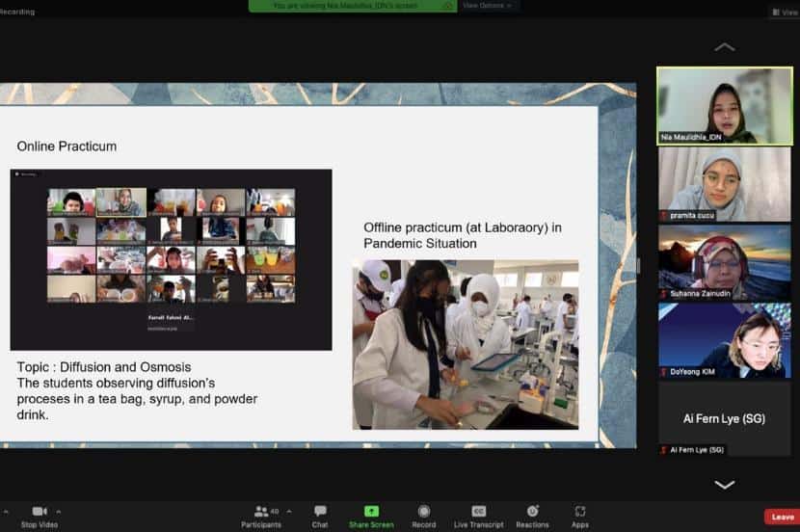Select Ai Fern Lye (SG) participant tile
Image resolution: width=800 pixels, height=532 pixels.
(724, 418)
